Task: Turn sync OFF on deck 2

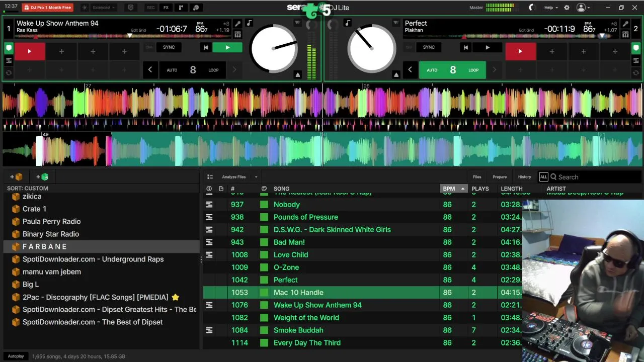Action: pyautogui.click(x=409, y=47)
